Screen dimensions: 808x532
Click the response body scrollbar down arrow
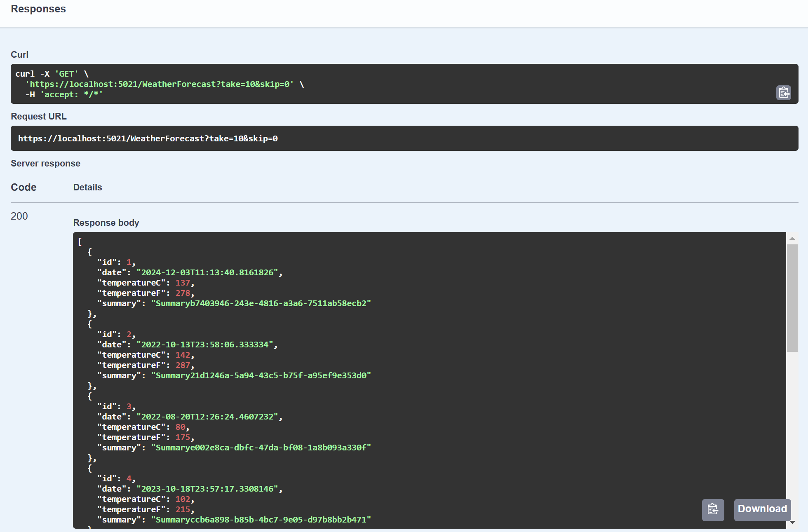[792, 522]
